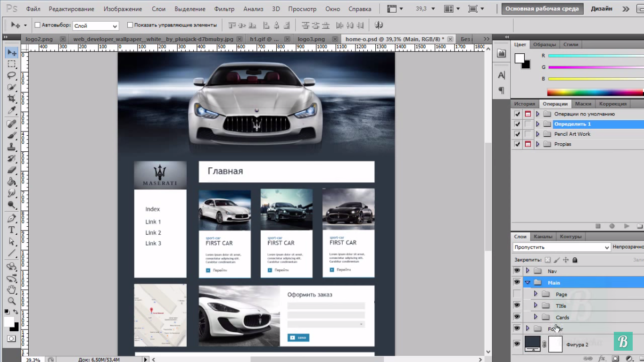
Task: Check Показать управляющие элементы option
Action: 130,25
